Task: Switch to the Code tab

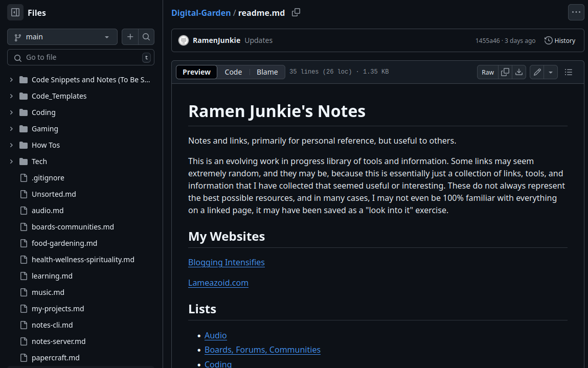Action: click(233, 72)
